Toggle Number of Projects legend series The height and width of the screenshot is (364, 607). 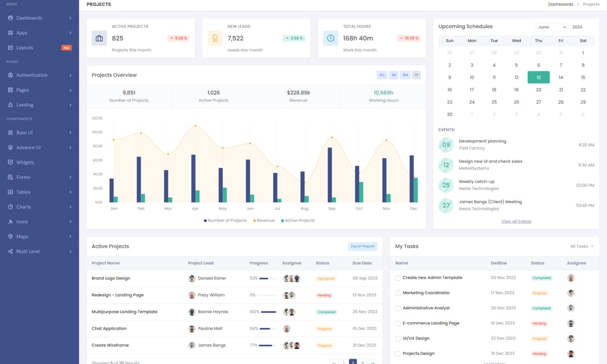click(x=225, y=220)
